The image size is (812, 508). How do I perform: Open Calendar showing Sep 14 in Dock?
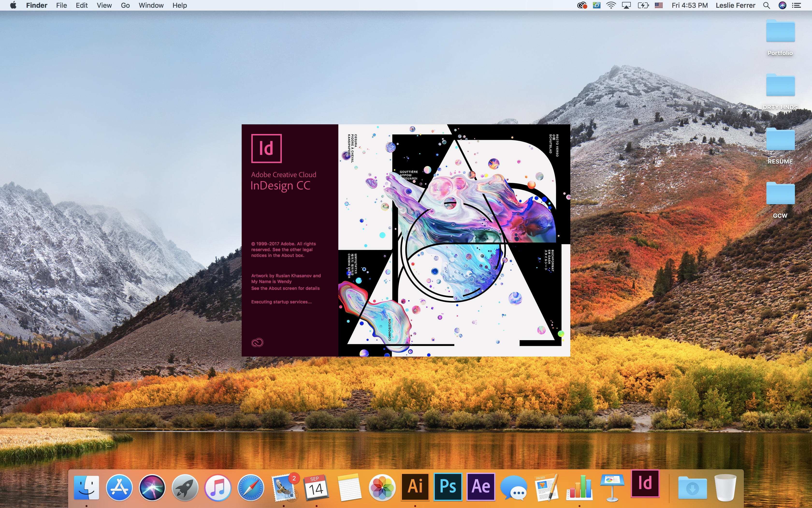(316, 487)
